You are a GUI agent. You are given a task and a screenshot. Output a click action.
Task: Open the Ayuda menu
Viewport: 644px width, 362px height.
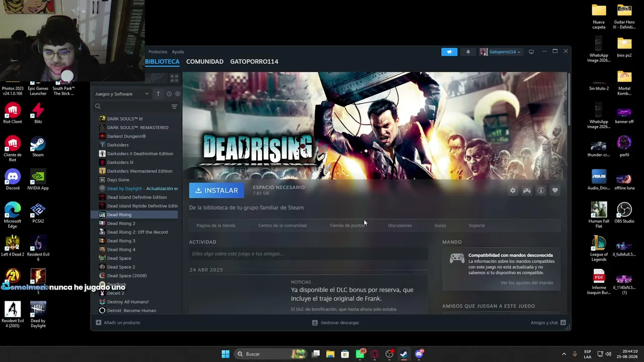pos(178,52)
